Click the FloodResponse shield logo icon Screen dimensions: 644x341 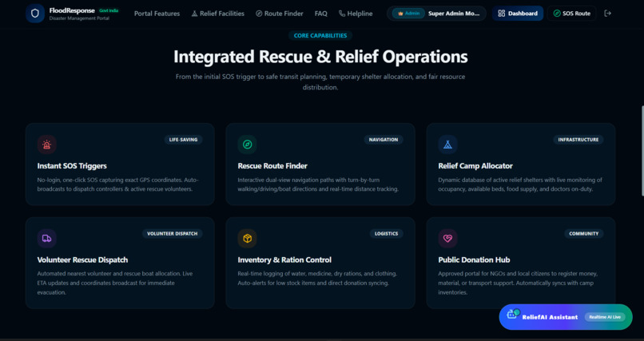point(35,14)
